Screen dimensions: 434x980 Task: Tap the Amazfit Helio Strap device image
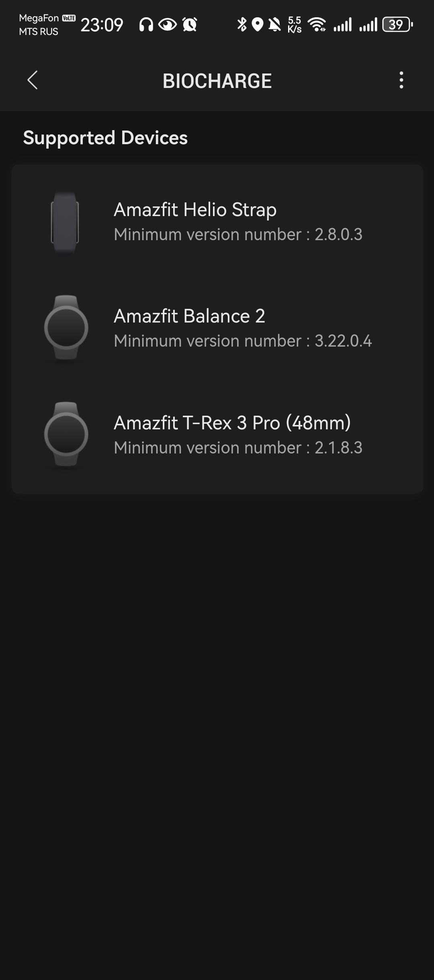coord(65,222)
